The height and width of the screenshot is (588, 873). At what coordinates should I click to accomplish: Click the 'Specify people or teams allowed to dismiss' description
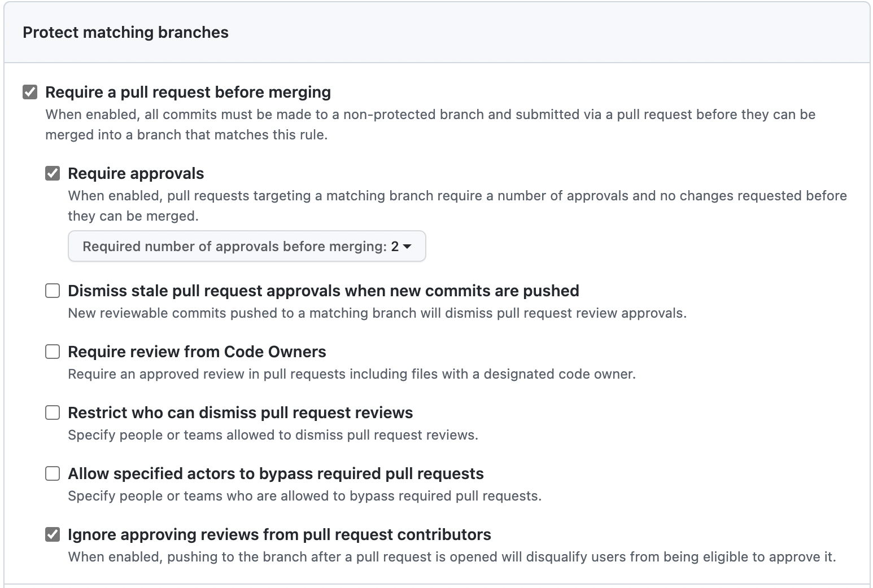point(273,435)
